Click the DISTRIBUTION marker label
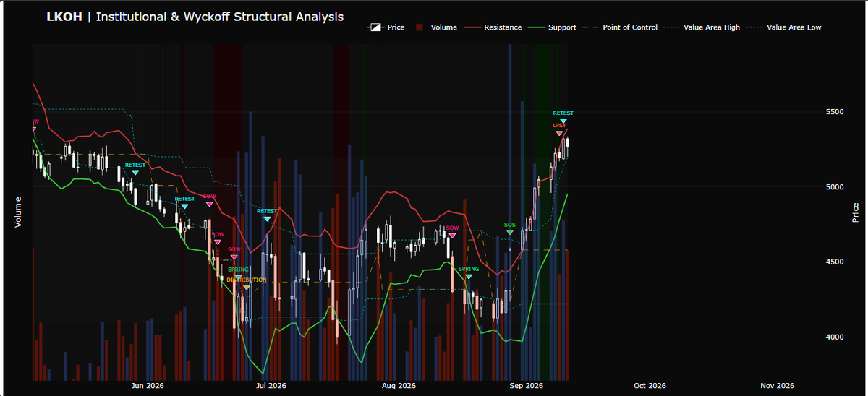This screenshot has height=396, width=868. (247, 280)
